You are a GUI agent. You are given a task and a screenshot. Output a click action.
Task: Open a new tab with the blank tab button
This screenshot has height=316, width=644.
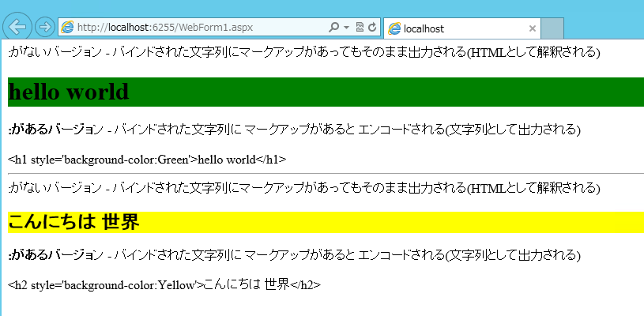point(552,28)
